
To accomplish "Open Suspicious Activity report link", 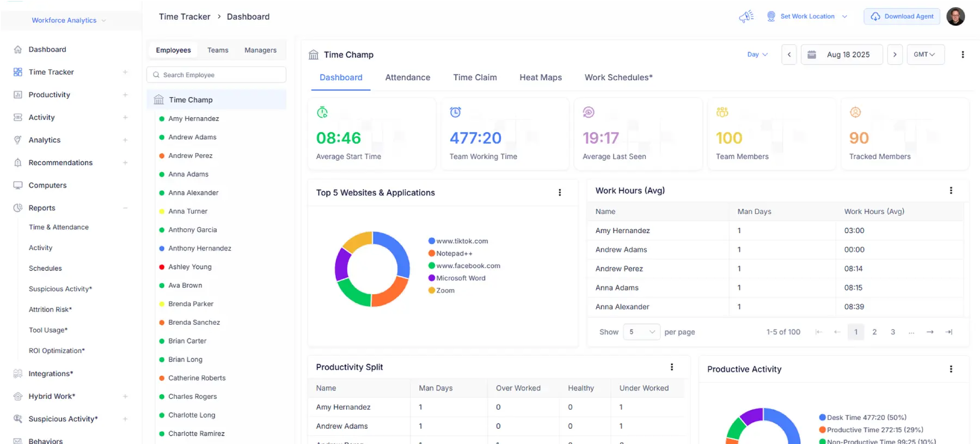I will pyautogui.click(x=60, y=289).
